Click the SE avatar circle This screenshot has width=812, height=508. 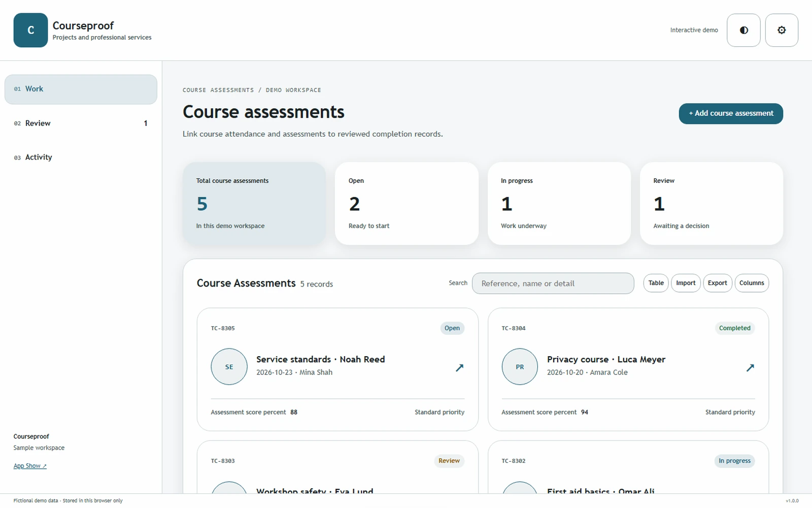[x=229, y=367]
